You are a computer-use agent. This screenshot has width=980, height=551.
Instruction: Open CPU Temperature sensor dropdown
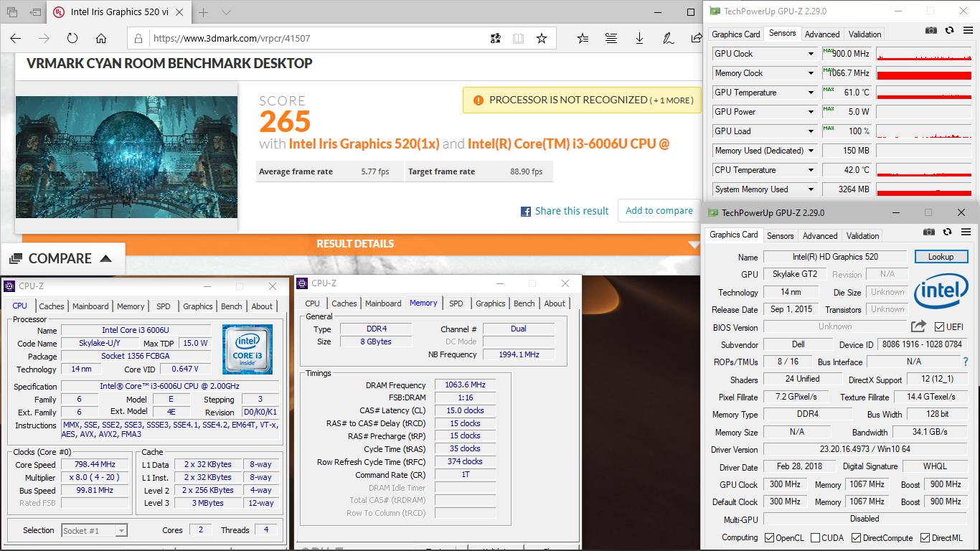811,170
